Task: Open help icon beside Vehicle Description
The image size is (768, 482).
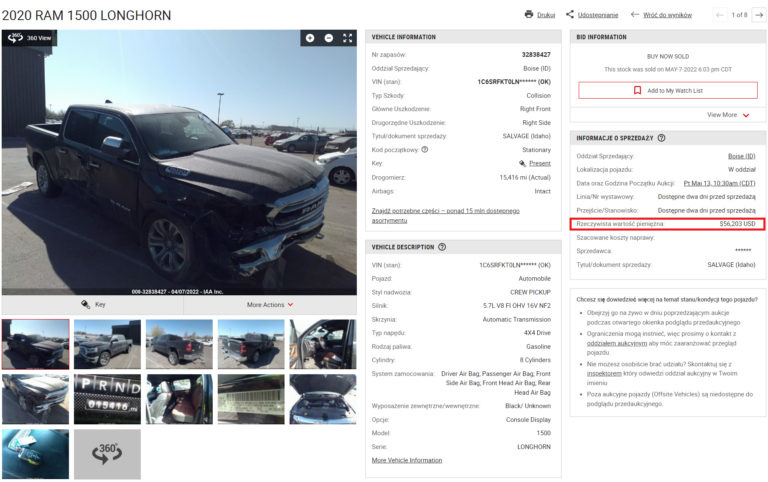Action: 442,247
